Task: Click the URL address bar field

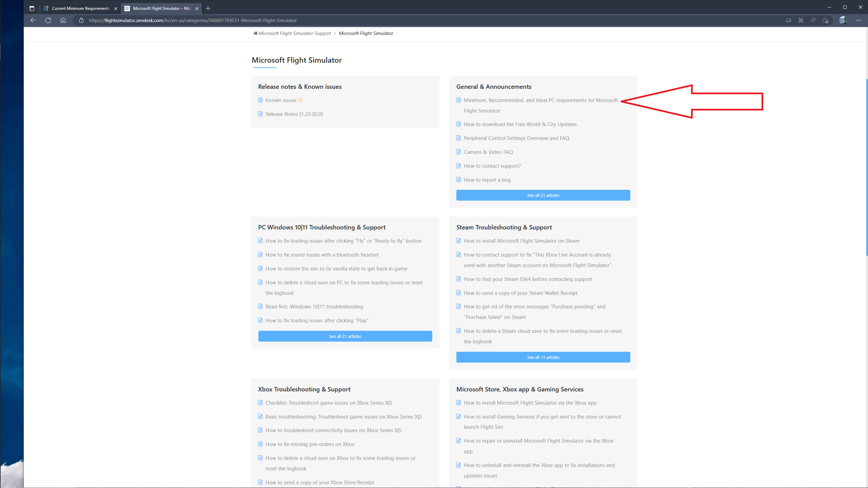Action: [407, 20]
